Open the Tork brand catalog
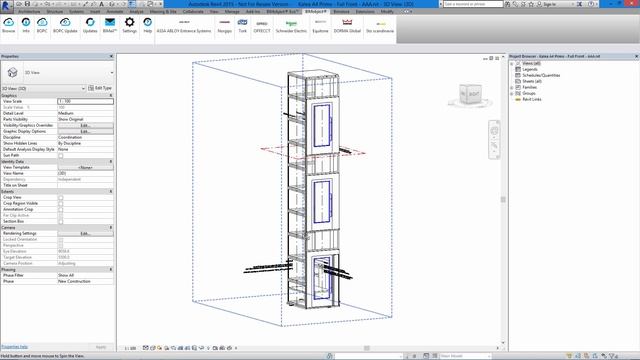Viewport: 640px width, 360px height. point(242,26)
